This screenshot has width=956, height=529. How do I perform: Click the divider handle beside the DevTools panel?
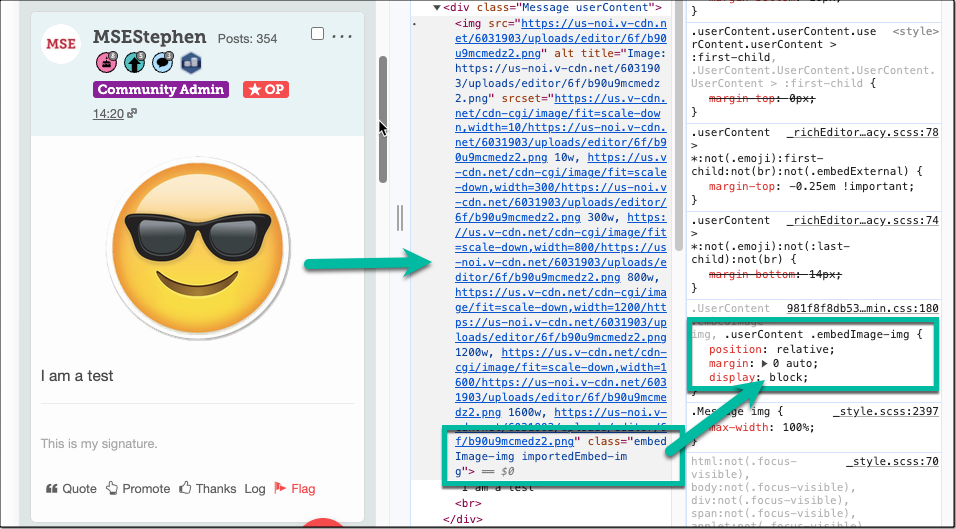click(x=400, y=218)
